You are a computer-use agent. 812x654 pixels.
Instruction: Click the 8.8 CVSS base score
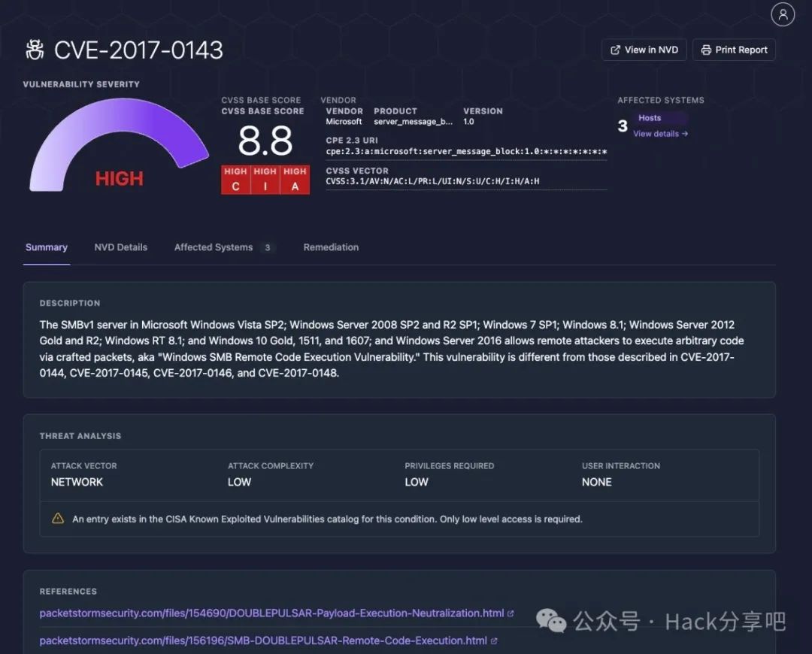coord(265,141)
